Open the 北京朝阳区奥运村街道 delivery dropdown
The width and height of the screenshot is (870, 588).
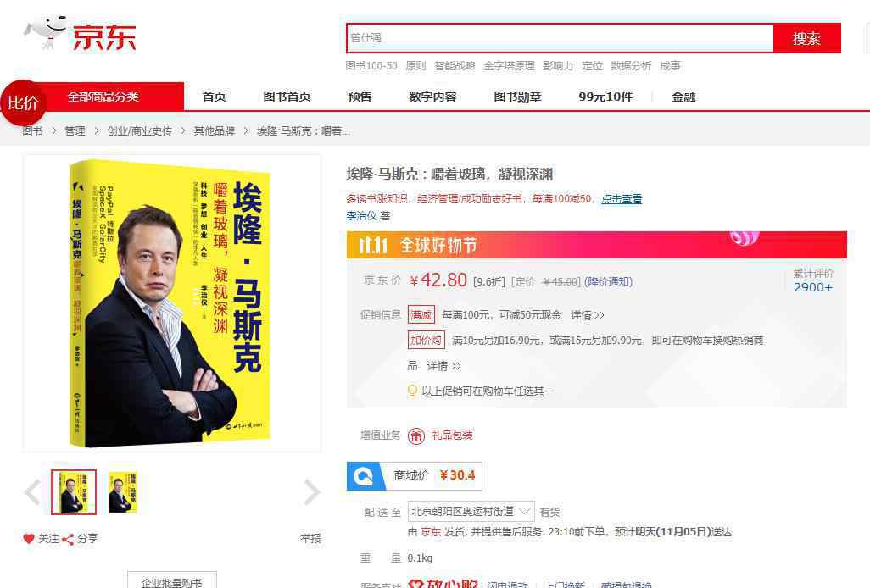[x=471, y=512]
